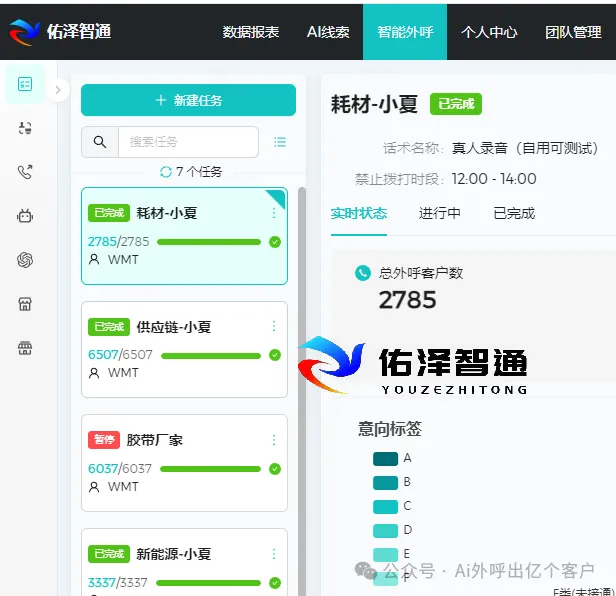Open the store sidebar icon above the last
The image size is (616, 596).
pyautogui.click(x=25, y=304)
